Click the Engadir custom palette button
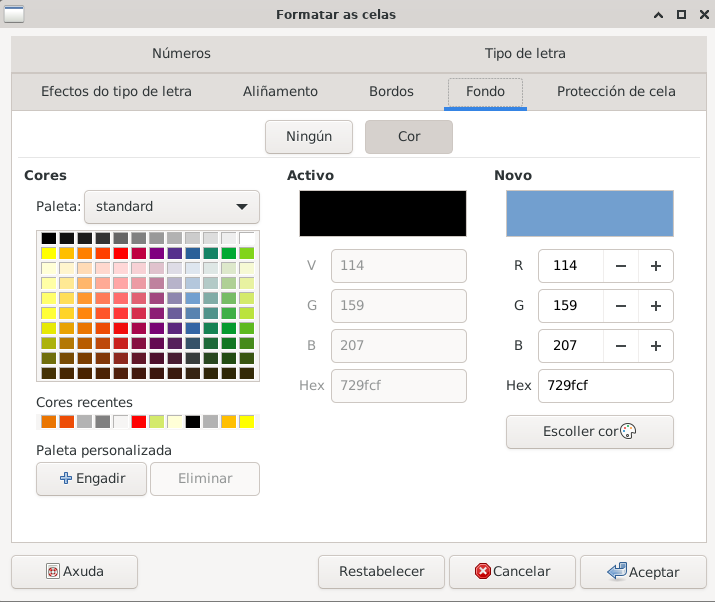Screen dimensions: 715x602 [x=91, y=479]
